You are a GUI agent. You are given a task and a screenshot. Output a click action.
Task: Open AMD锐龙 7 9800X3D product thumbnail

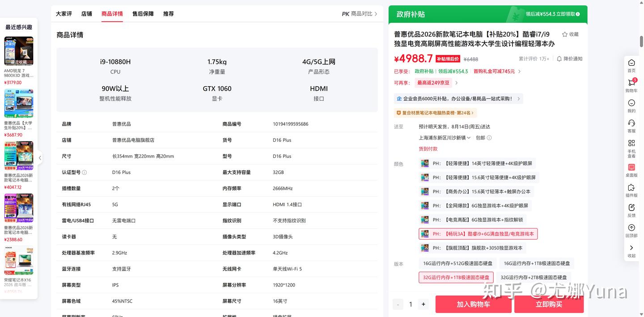point(19,51)
